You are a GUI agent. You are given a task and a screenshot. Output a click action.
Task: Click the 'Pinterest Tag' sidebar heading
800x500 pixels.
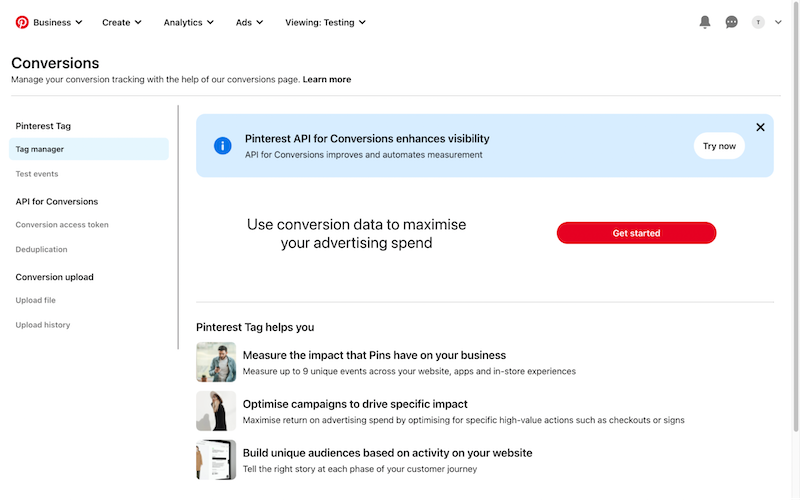pos(43,126)
